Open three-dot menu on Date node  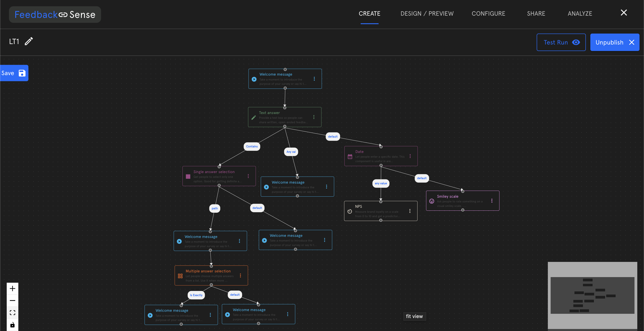pyautogui.click(x=410, y=156)
